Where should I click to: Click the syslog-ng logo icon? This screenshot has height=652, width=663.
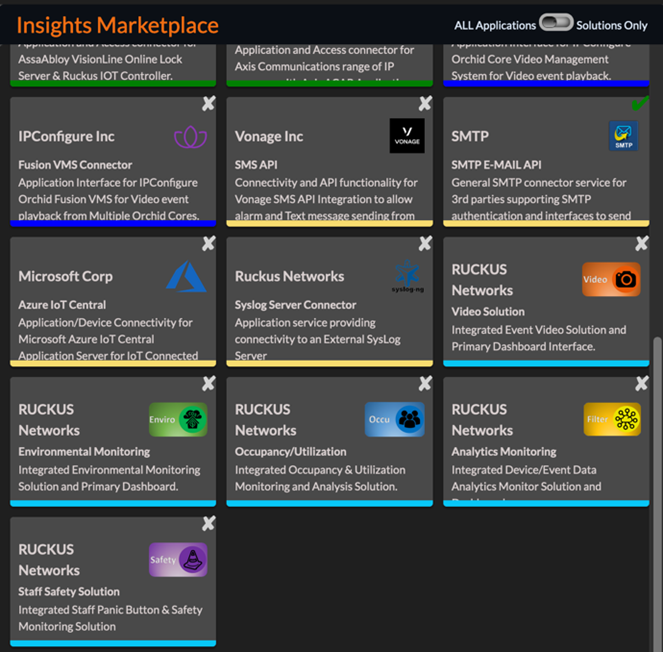(x=407, y=276)
